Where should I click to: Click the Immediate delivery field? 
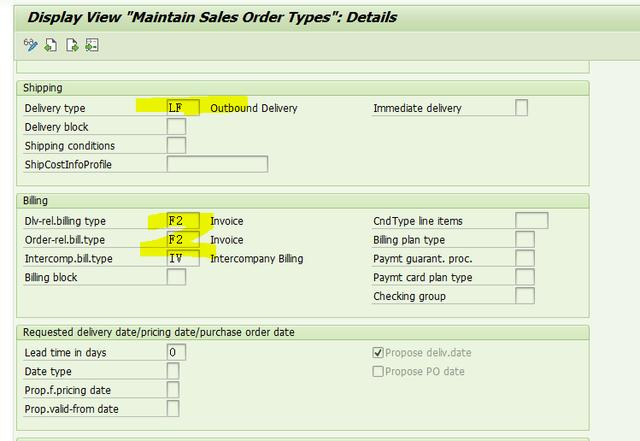pos(521,108)
